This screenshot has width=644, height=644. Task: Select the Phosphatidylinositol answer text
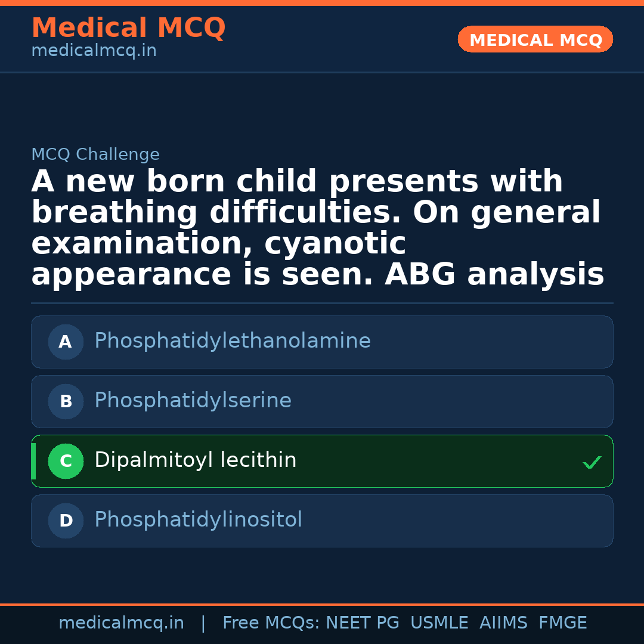tap(198, 520)
